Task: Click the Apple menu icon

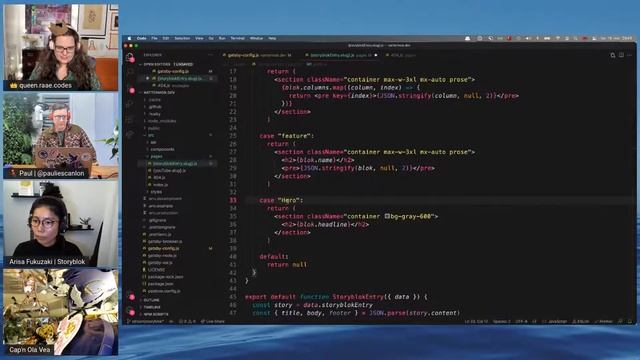Action: [130, 38]
